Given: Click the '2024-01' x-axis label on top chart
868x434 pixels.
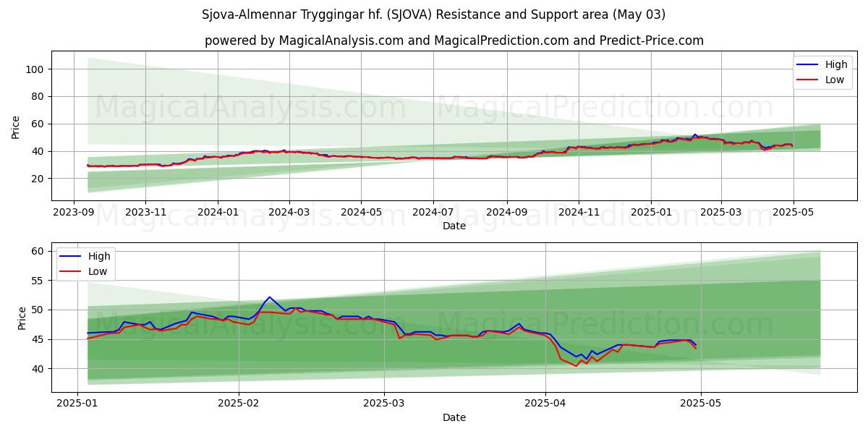Looking at the screenshot, I should (x=218, y=213).
